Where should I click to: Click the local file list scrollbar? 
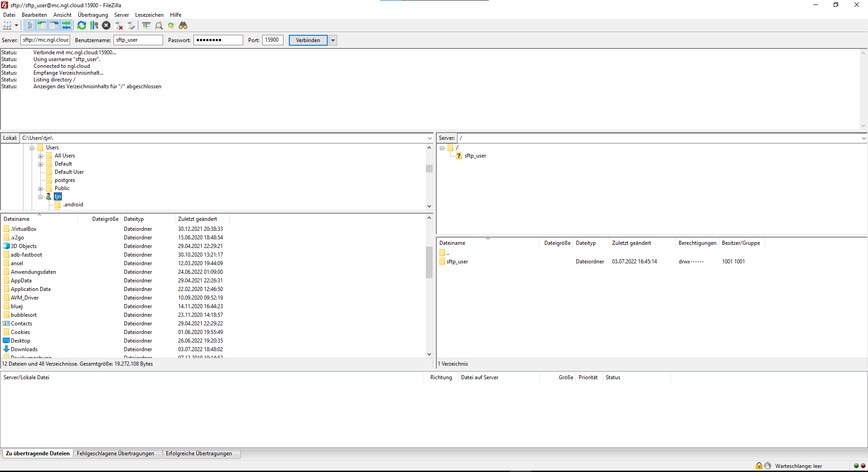coord(429,262)
